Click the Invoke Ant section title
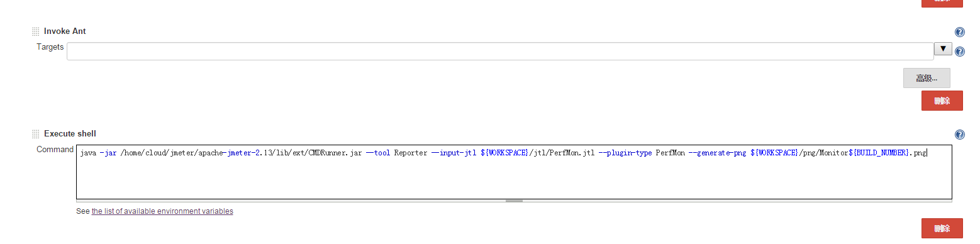The image size is (980, 244). point(65,31)
